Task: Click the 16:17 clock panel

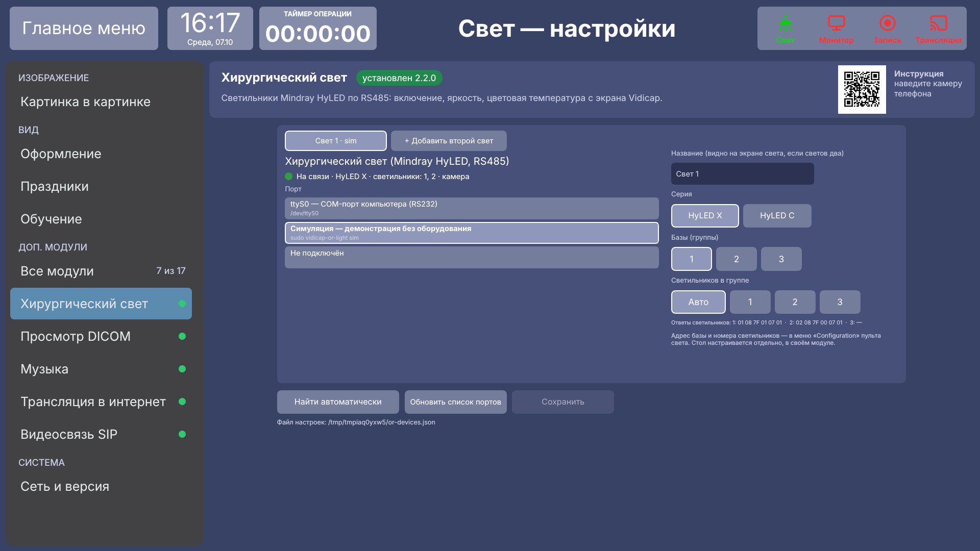Action: click(210, 28)
